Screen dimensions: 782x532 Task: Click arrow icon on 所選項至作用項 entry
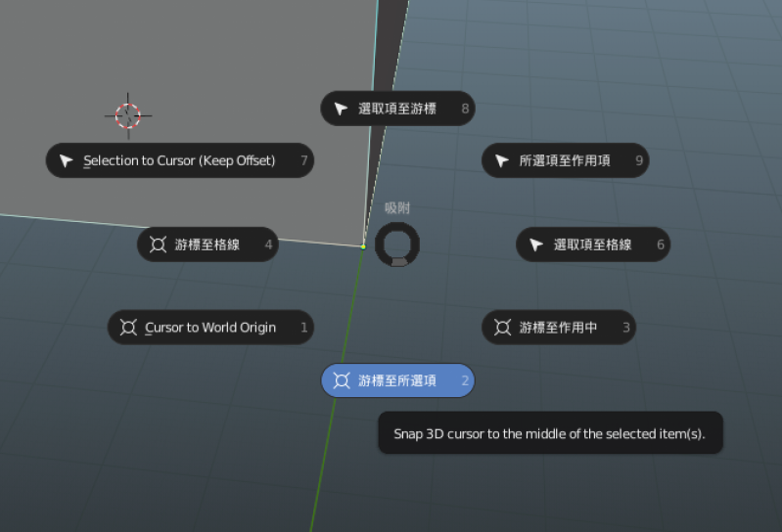502,161
